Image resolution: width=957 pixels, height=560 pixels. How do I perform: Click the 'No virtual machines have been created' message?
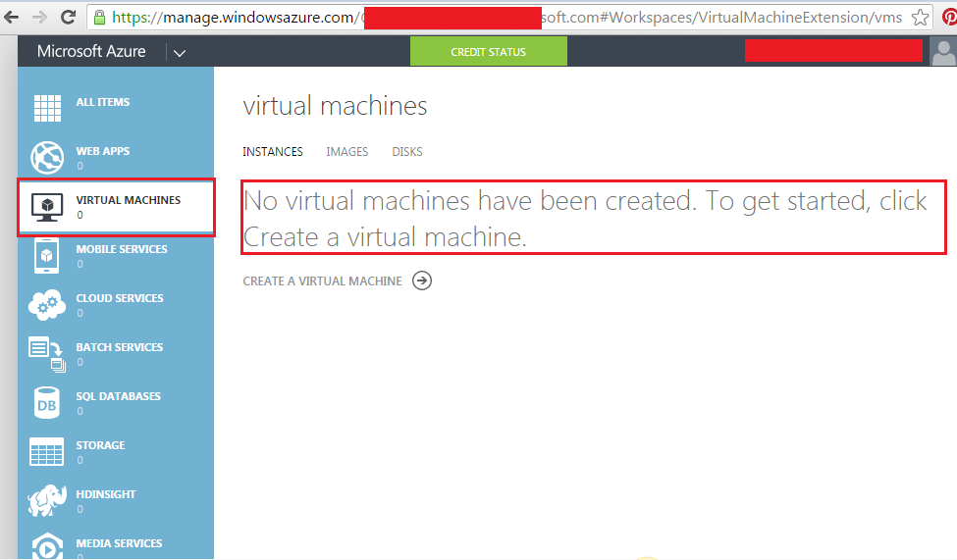point(585,219)
